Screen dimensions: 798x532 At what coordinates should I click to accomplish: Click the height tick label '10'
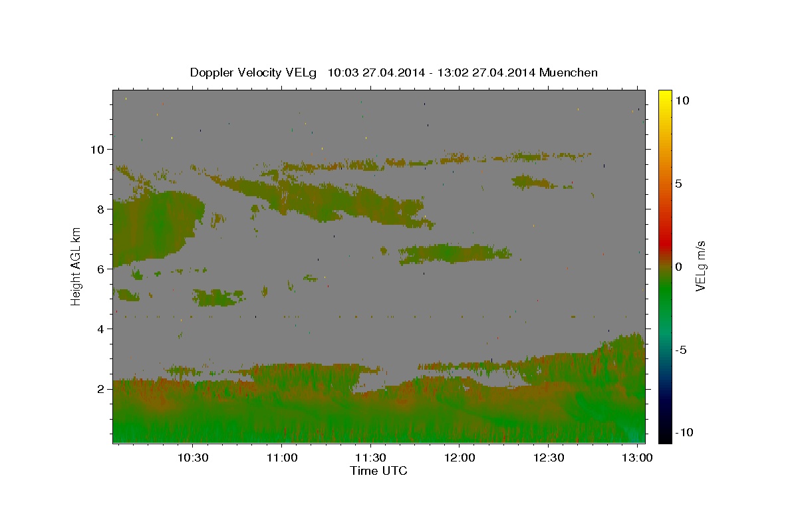tap(98, 149)
